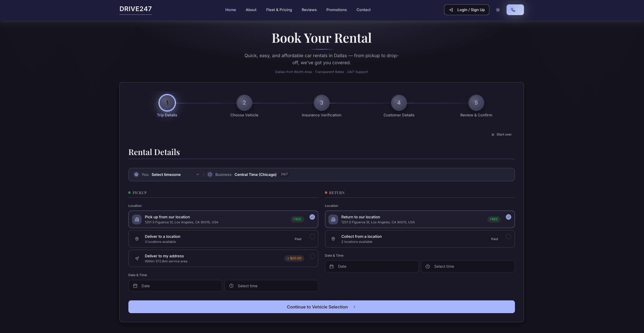
Task: Click the clock icon in the pickup Select time field
Action: coord(232,286)
